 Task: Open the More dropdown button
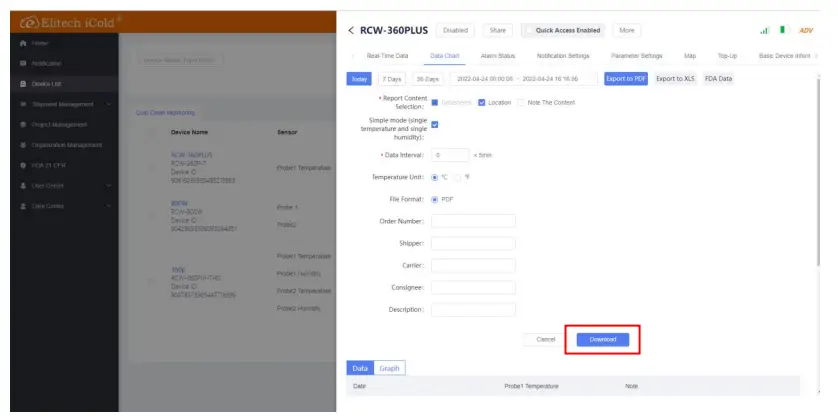pyautogui.click(x=626, y=30)
